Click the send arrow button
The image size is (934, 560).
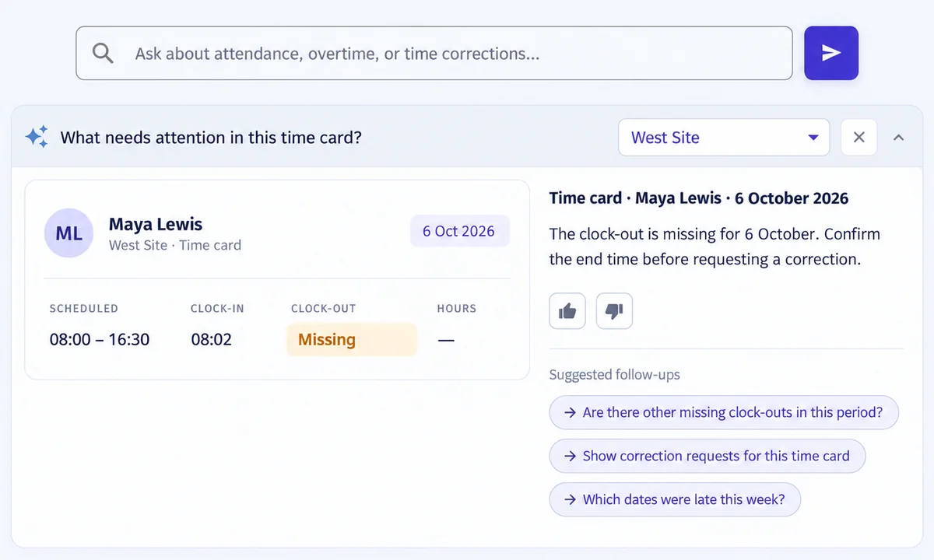click(831, 53)
